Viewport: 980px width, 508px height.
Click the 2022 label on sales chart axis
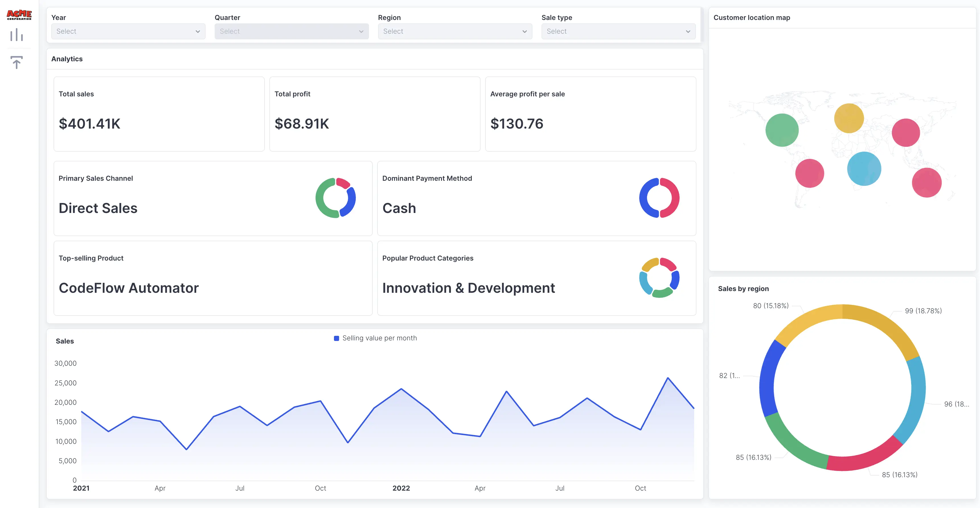pyautogui.click(x=401, y=488)
